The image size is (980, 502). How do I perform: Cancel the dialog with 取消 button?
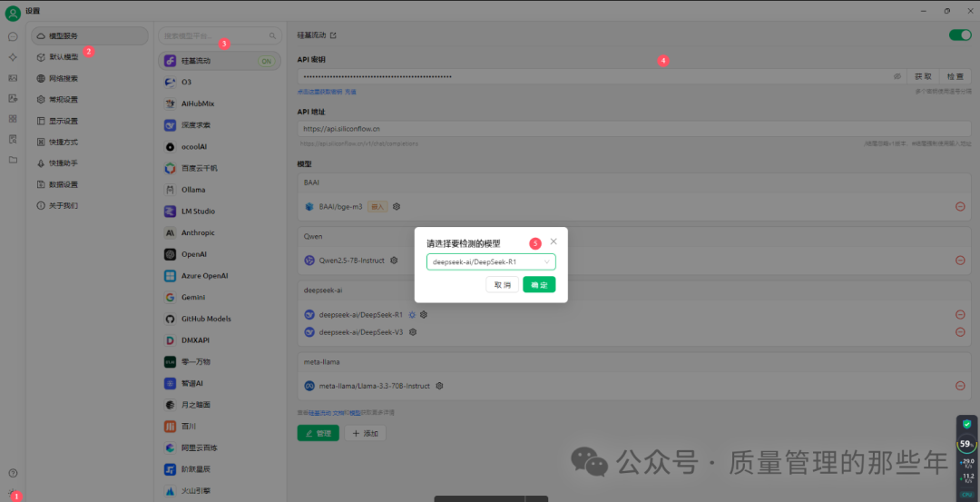[502, 284]
